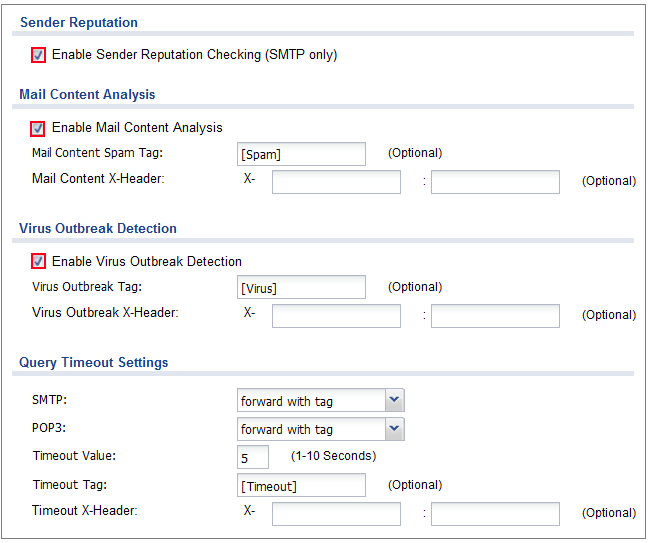Toggle the Enable Sender Reputation Checking checkbox
This screenshot has width=652, height=543.
pos(38,55)
